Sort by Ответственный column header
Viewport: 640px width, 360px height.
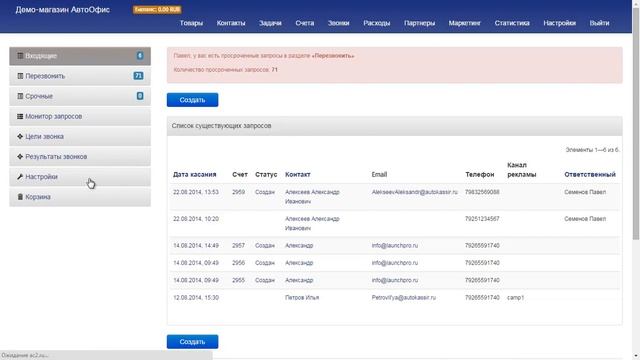(x=590, y=174)
